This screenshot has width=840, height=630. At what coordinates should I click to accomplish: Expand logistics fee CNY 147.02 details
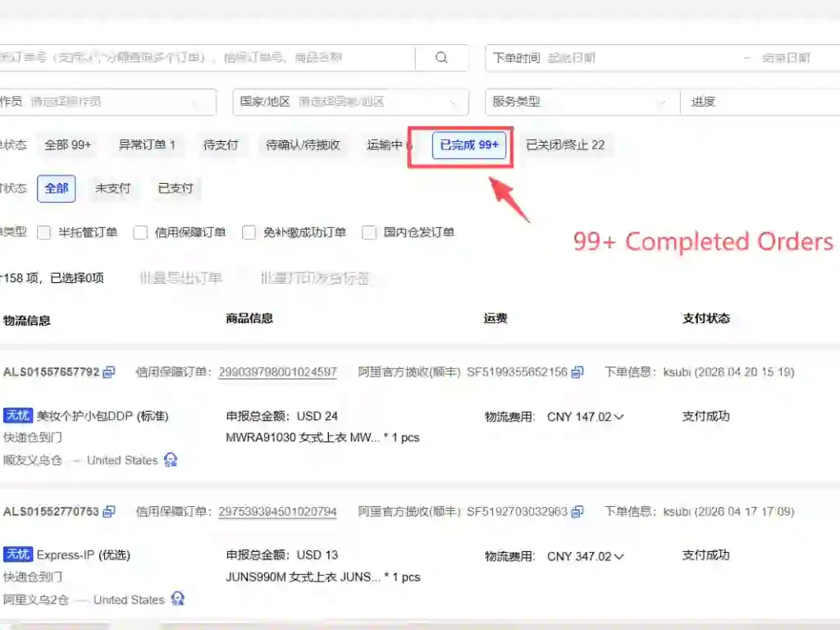(x=619, y=417)
